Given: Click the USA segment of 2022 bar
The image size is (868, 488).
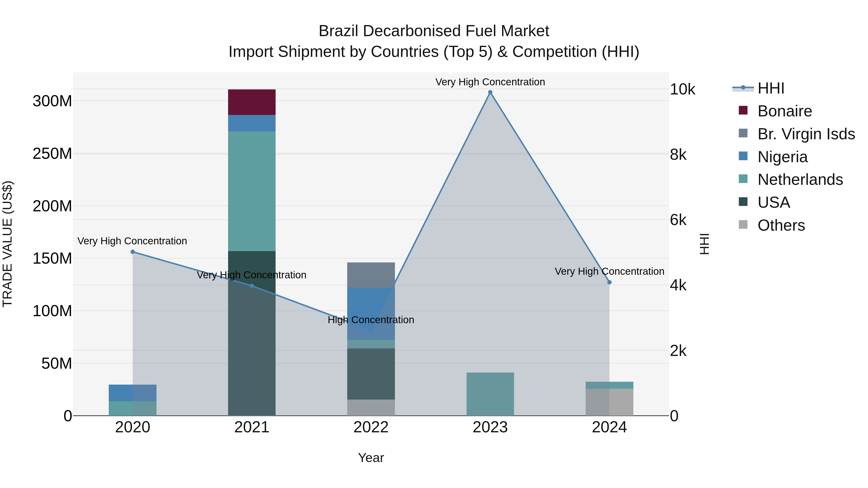Looking at the screenshot, I should point(371,374).
